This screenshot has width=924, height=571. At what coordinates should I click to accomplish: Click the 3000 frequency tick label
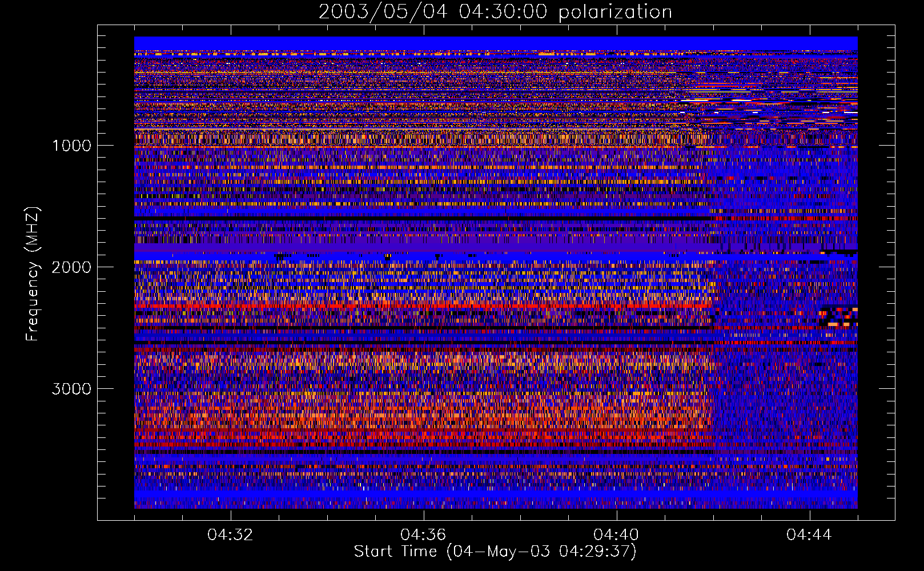click(71, 389)
